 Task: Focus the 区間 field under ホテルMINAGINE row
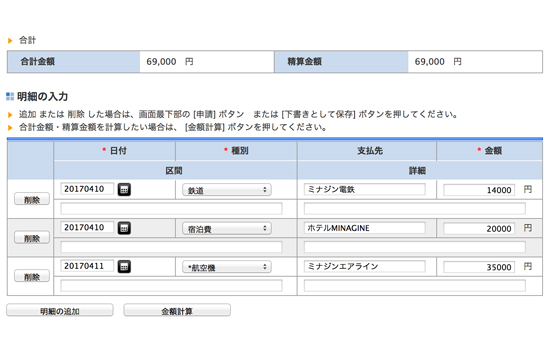(x=171, y=247)
